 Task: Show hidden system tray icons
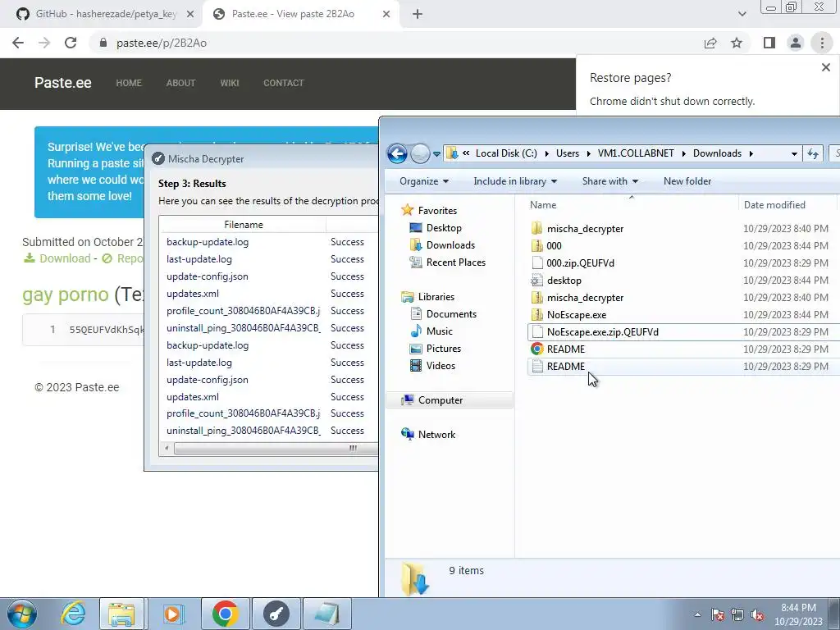[697, 614]
